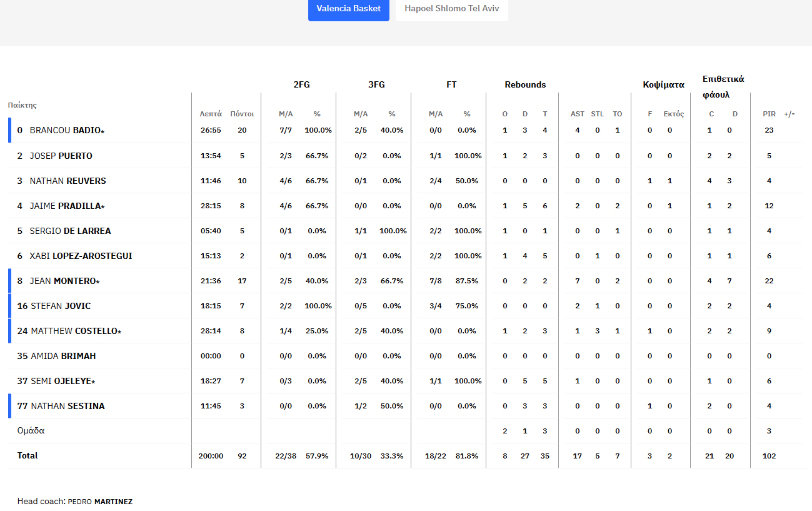This screenshot has width=812, height=511.
Task: Click Brimah's minutes 00:00
Action: (211, 356)
